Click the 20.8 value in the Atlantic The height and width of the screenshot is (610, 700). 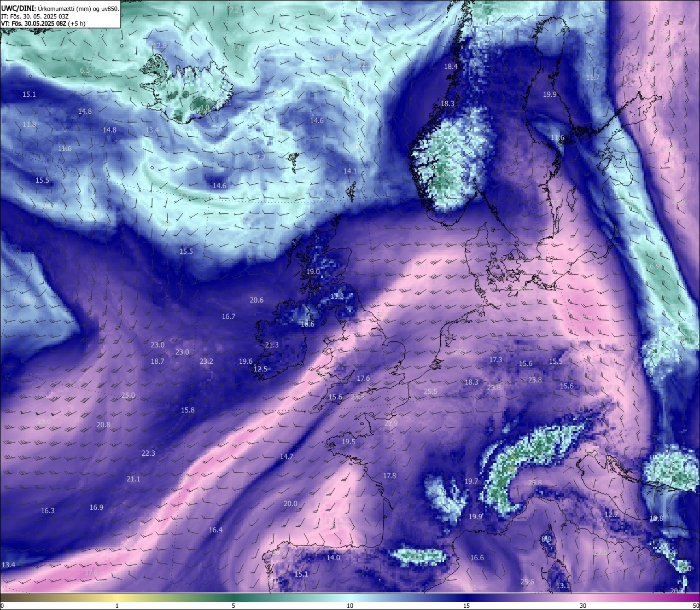pyautogui.click(x=103, y=425)
